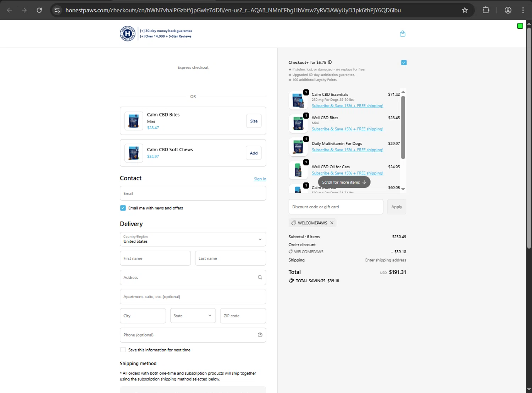532x393 pixels.
Task: Click the page vertical scrollbar
Action: pyautogui.click(x=529, y=138)
